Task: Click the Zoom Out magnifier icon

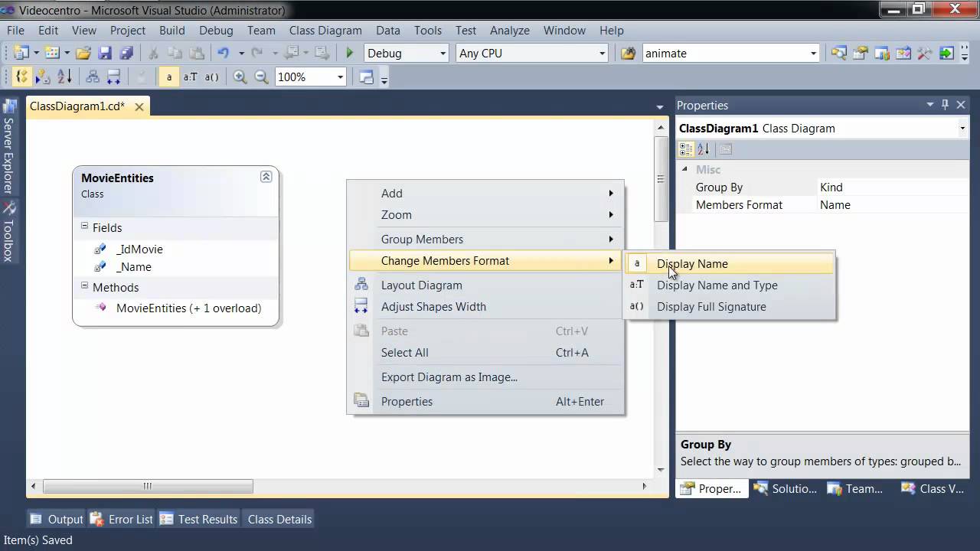Action: click(261, 77)
